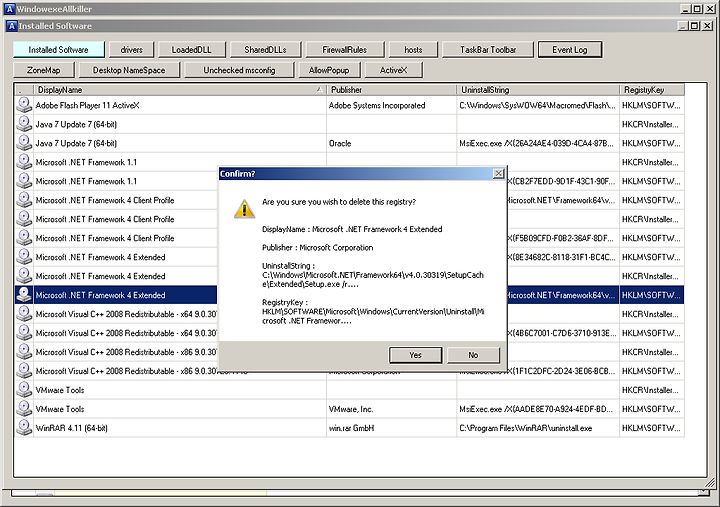Image resolution: width=720 pixels, height=507 pixels.
Task: Click the icon of the highlighted .NET Framework 4 Extended row
Action: (24, 295)
